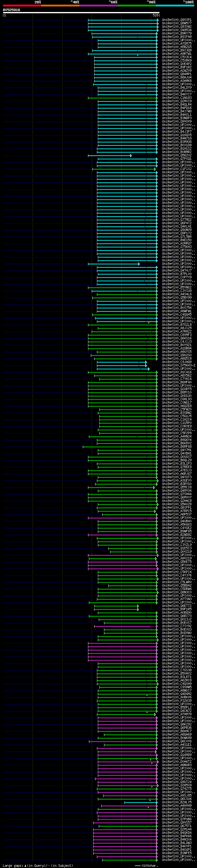Select label UniRef100_B0X1D8

(x=176, y=145)
